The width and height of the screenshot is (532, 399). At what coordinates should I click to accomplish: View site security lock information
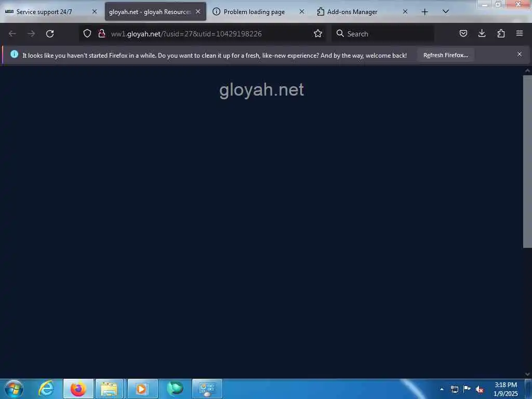click(101, 34)
